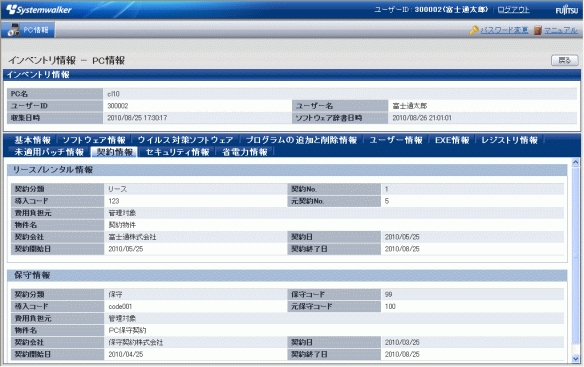Switch to the ソフトウェア情報 tab
Viewport: 584px width, 367px height.
click(94, 140)
